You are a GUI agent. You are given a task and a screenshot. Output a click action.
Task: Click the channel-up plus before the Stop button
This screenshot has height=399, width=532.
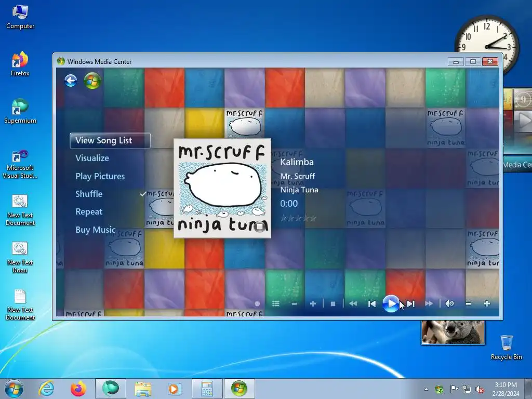coord(313,303)
